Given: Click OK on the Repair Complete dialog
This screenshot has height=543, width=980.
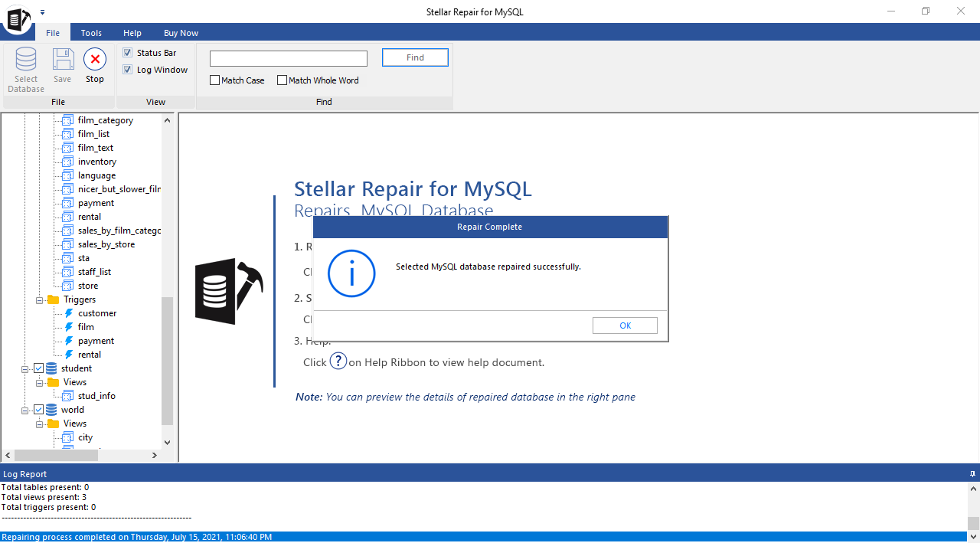Looking at the screenshot, I should [624, 325].
